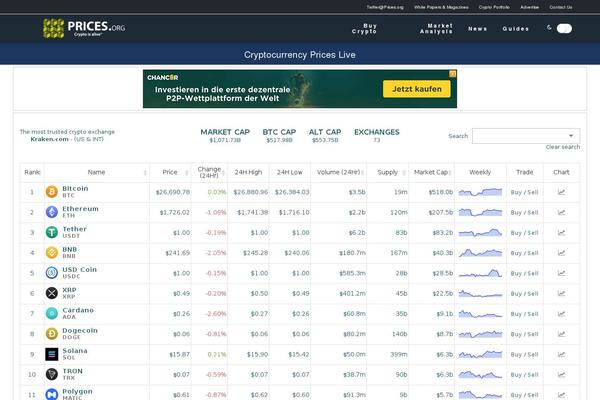Click the BTC CAP stat heading
The image size is (600, 400).
point(279,132)
